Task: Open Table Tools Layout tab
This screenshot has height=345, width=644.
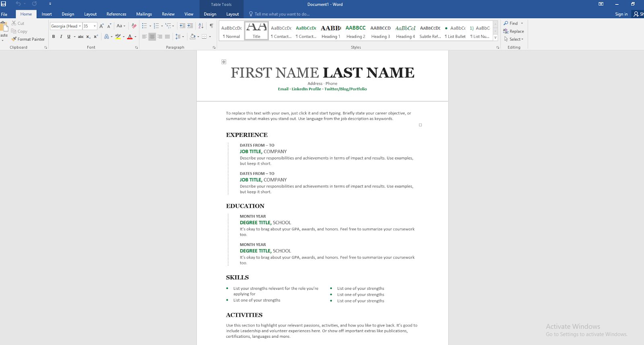Action: [x=232, y=14]
